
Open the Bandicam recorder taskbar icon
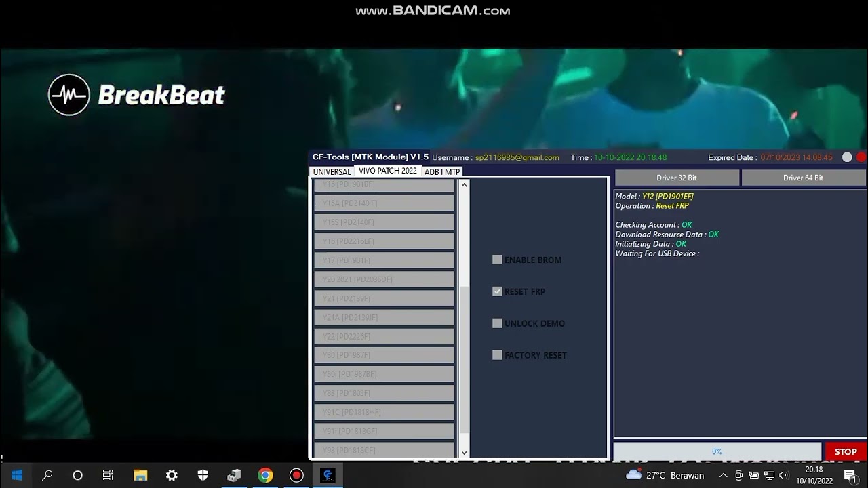tap(296, 475)
